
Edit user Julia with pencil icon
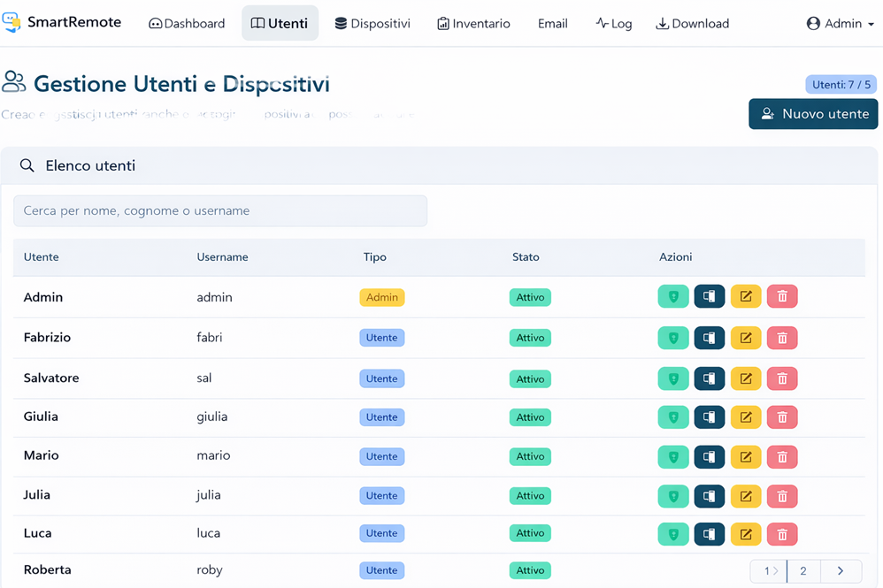click(x=746, y=496)
